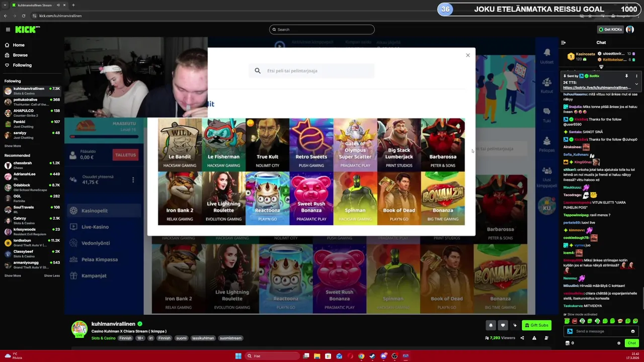
Task: Collapse the chat panel arrow icon
Action: coord(563,43)
